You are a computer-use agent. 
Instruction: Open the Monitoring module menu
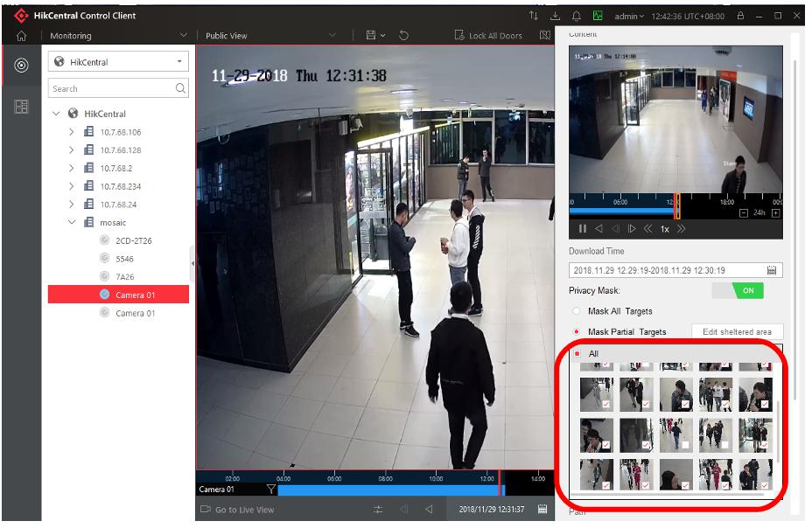pyautogui.click(x=117, y=36)
